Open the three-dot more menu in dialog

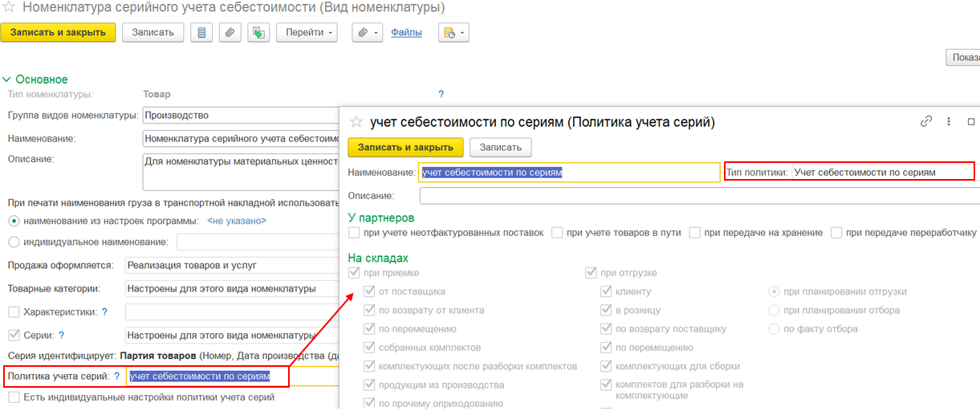[949, 122]
